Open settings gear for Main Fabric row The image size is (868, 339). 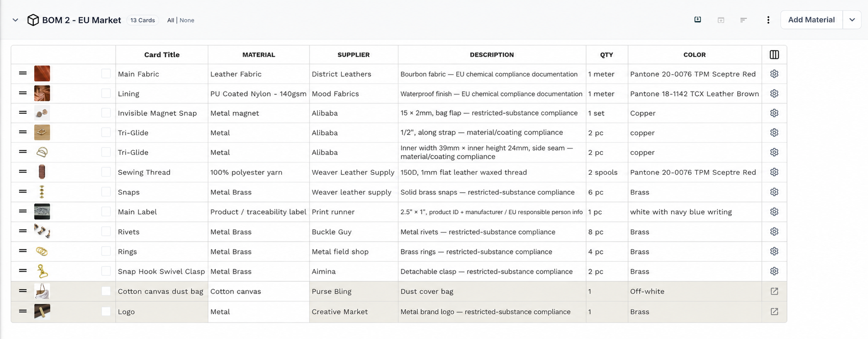[774, 74]
